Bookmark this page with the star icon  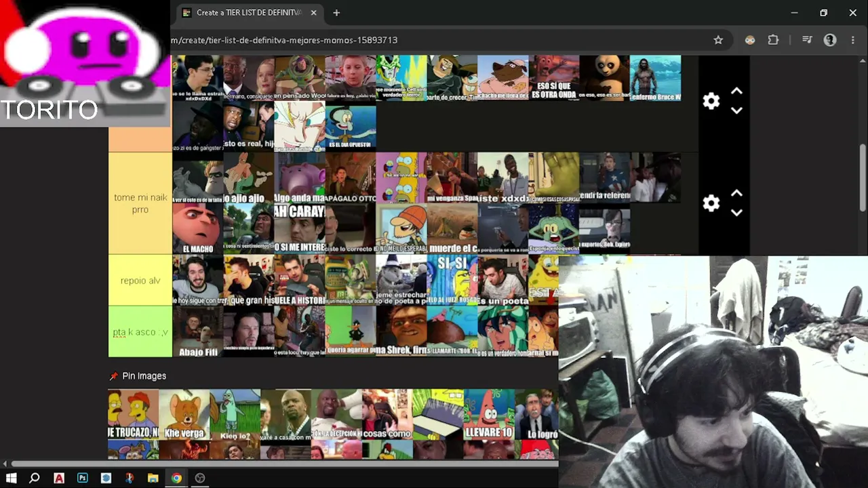tap(718, 40)
